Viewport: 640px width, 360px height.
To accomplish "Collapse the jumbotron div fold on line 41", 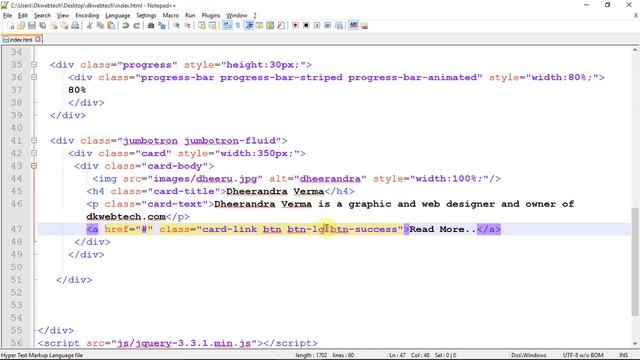I will pyautogui.click(x=34, y=140).
